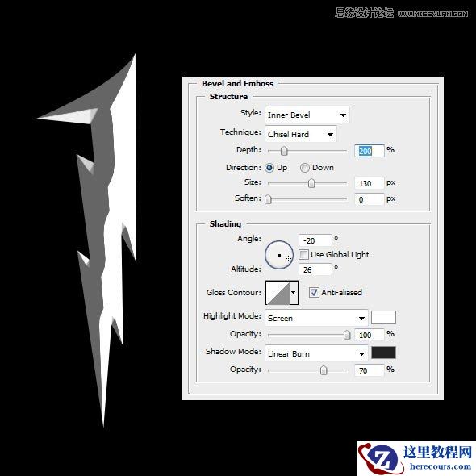Open the Technique dropdown showing Chisel Hard
This screenshot has height=476, width=476.
coord(301,134)
